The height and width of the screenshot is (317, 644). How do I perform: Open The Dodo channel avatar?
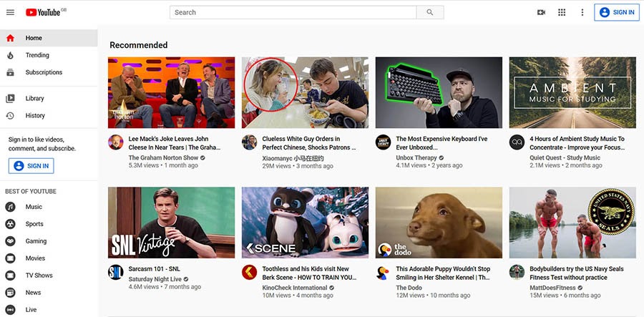tap(384, 272)
